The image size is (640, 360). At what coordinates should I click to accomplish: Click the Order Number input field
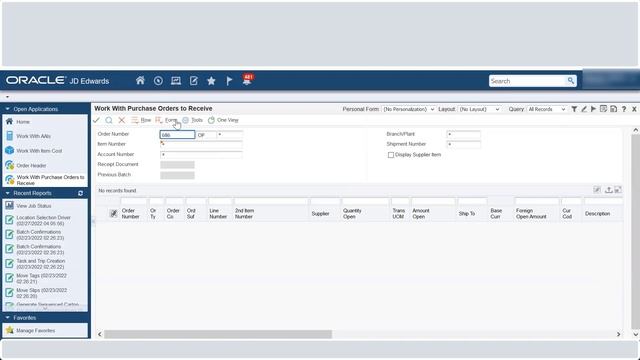click(177, 135)
